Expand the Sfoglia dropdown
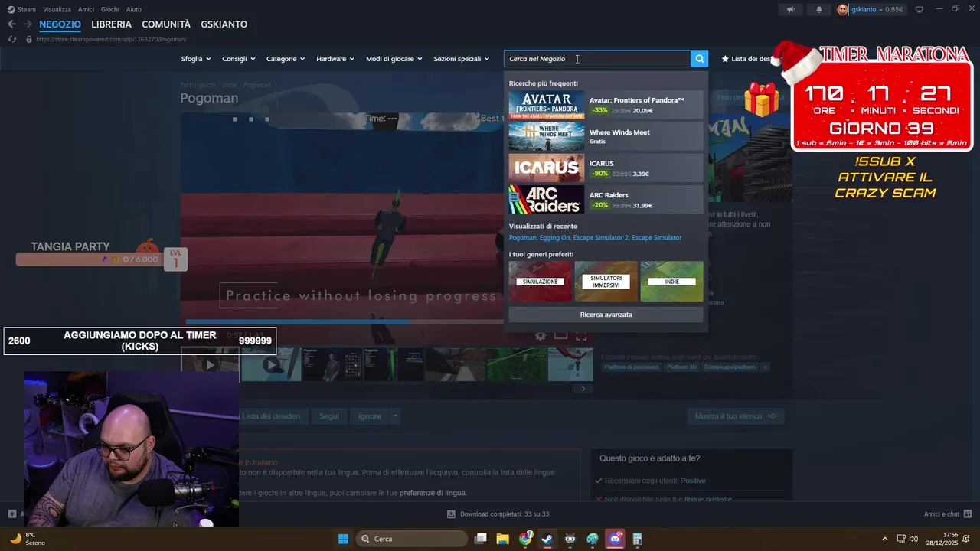 point(195,59)
